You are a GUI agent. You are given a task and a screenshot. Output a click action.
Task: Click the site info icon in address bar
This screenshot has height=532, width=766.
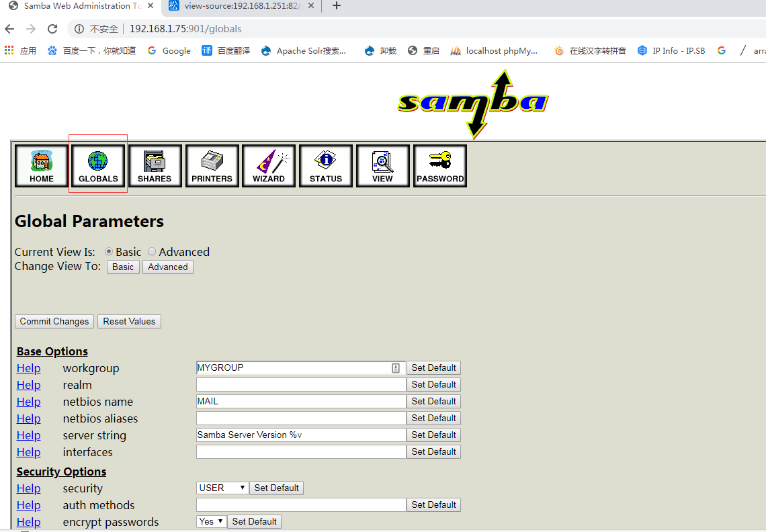[x=79, y=29]
